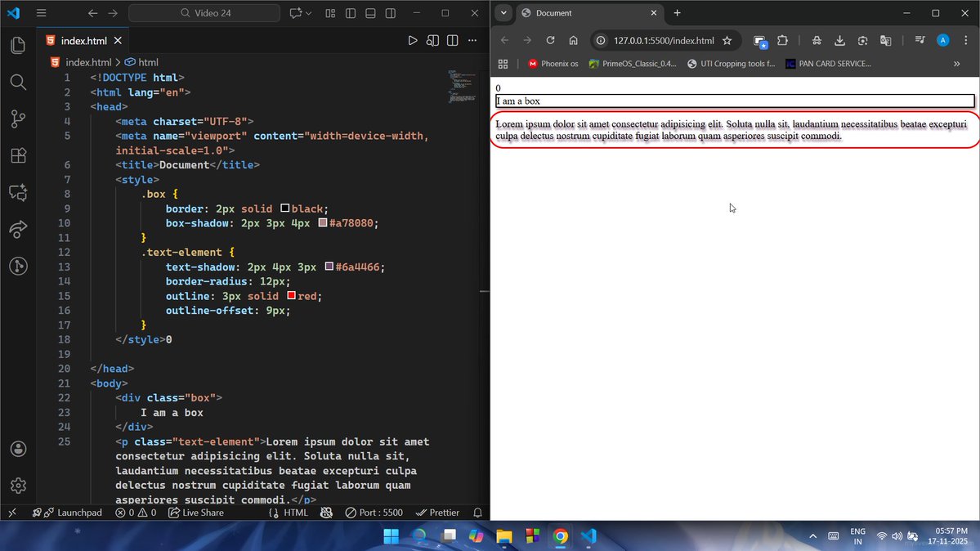Open the Extensions view
This screenshot has width=980, height=551.
18,155
